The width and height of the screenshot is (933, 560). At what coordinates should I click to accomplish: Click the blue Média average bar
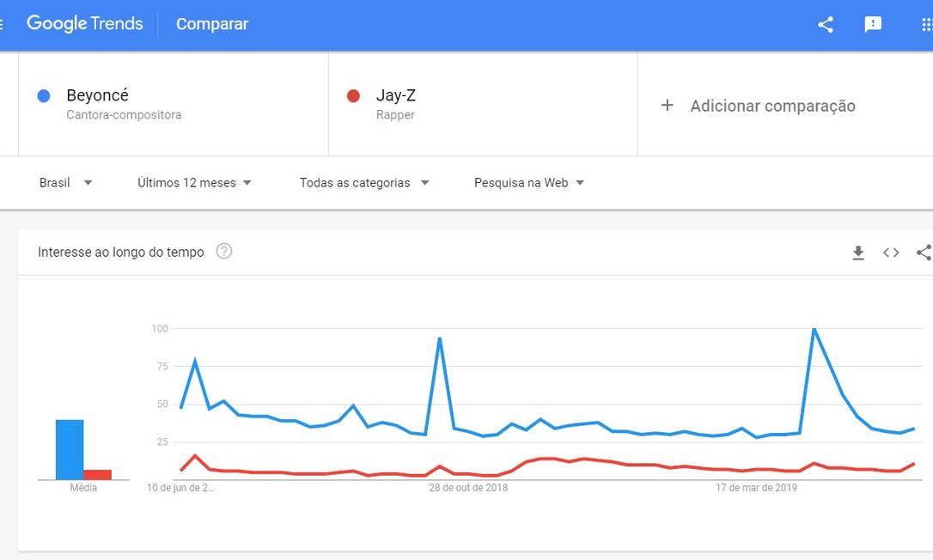pyautogui.click(x=70, y=449)
